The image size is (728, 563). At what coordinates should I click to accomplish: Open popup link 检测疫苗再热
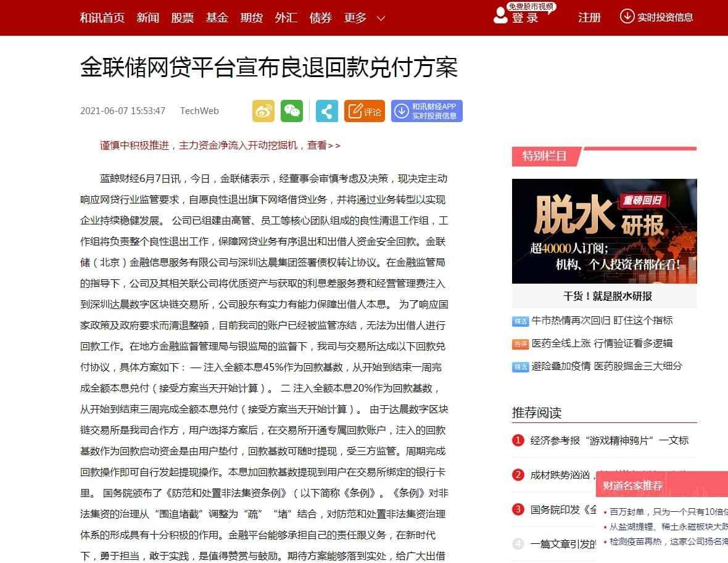tap(668, 541)
